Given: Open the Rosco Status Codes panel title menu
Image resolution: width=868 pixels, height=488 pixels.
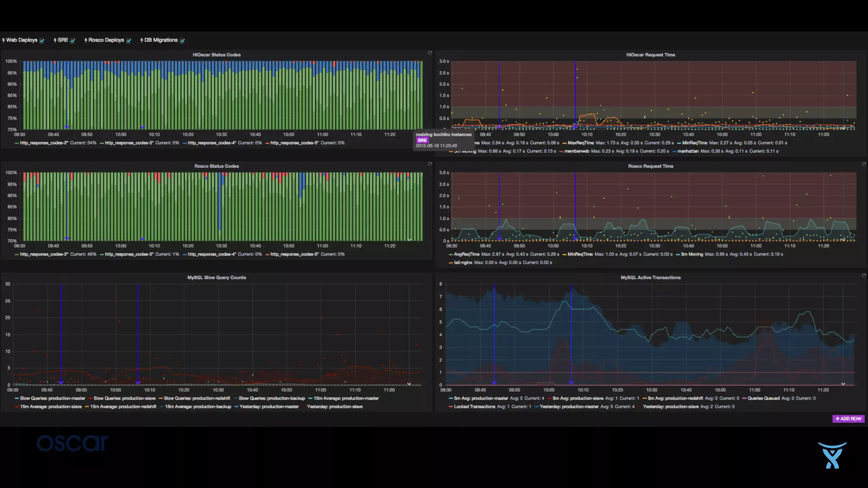Looking at the screenshot, I should (x=217, y=166).
